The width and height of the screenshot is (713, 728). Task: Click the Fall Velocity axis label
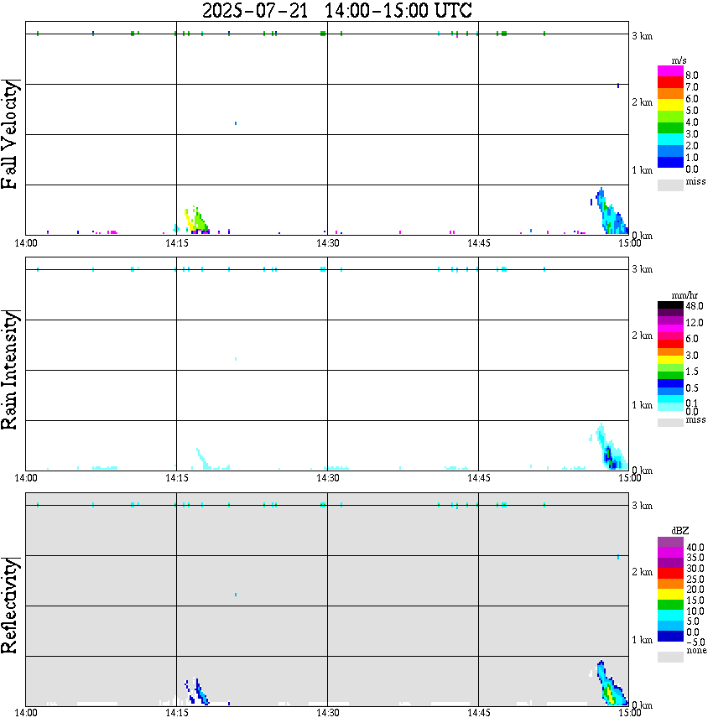point(10,134)
